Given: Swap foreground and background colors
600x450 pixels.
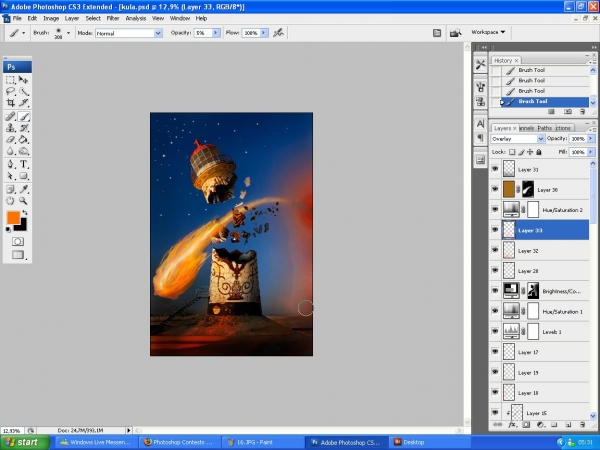Looking at the screenshot, I should [25, 212].
